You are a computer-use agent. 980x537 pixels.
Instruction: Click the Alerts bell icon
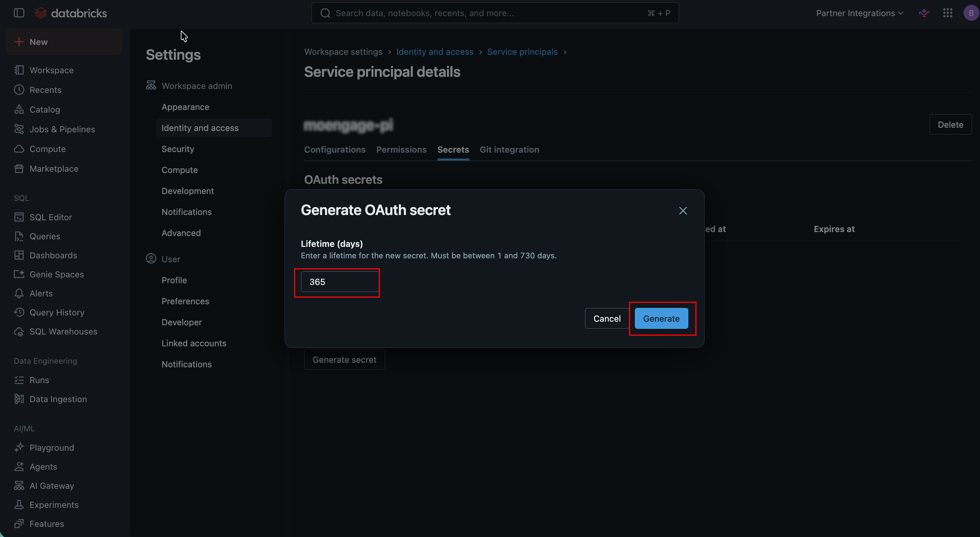tap(19, 293)
